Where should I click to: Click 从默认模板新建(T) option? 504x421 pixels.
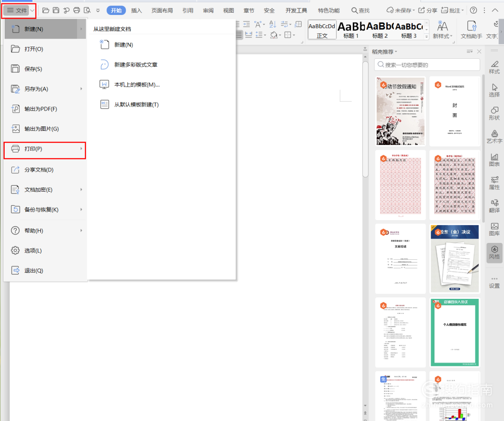(x=136, y=105)
